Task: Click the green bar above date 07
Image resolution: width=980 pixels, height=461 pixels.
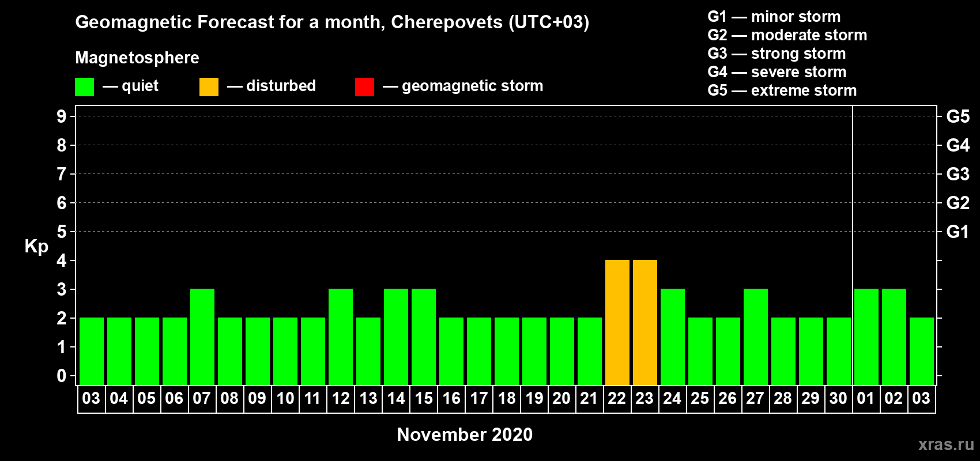Action: 202,337
